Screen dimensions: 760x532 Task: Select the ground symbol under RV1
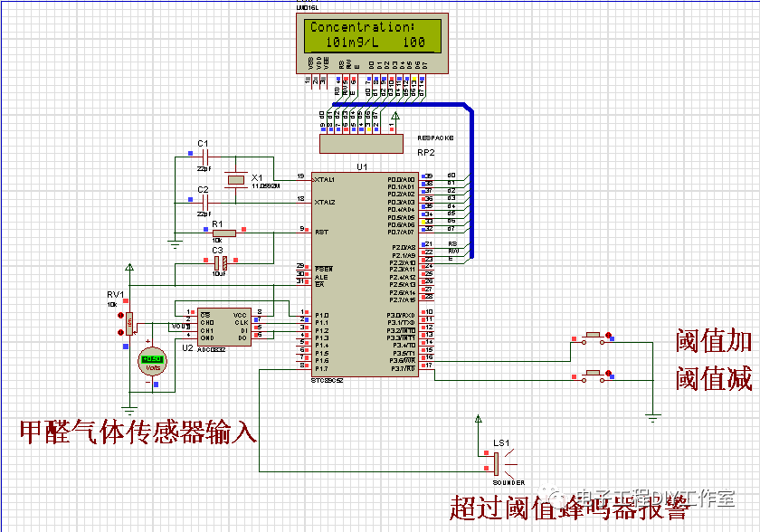(128, 412)
